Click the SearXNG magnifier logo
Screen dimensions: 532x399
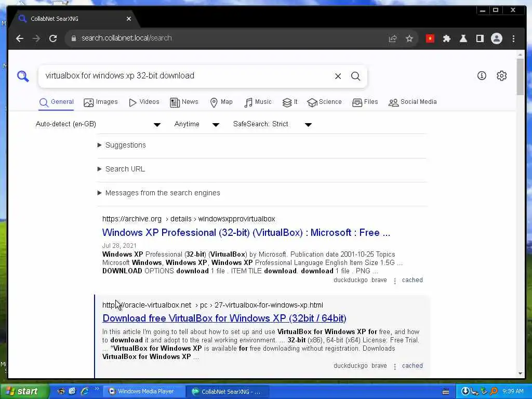(x=23, y=76)
